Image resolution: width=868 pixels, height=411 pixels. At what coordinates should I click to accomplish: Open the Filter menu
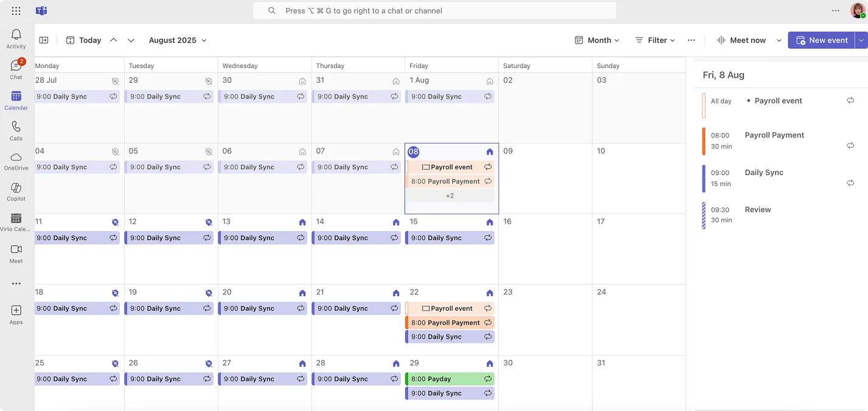click(x=655, y=40)
